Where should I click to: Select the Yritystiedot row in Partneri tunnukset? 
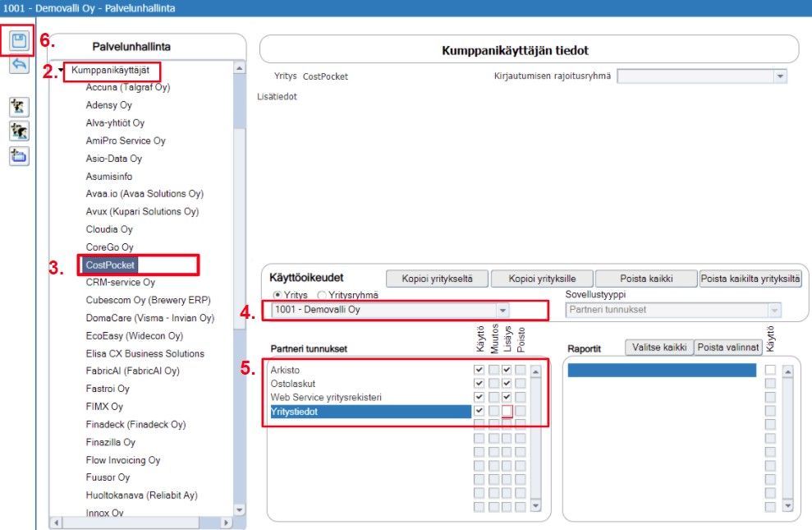pyautogui.click(x=370, y=412)
